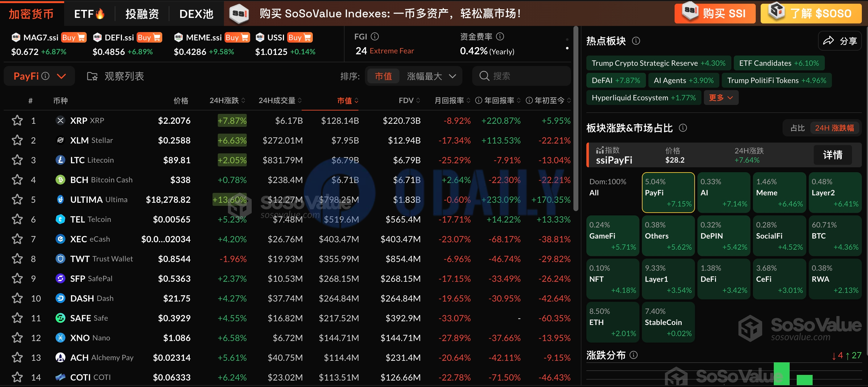This screenshot has height=387, width=868.
Task: Click the search magnifier icon
Action: pos(484,76)
